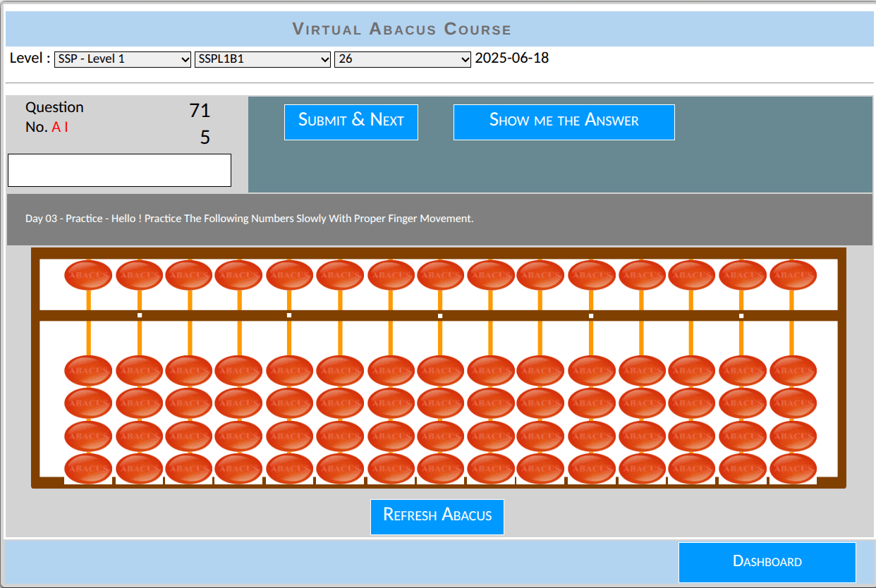The image size is (876, 588).
Task: Open the "SSP - Level 1" level dropdown
Action: (x=123, y=59)
